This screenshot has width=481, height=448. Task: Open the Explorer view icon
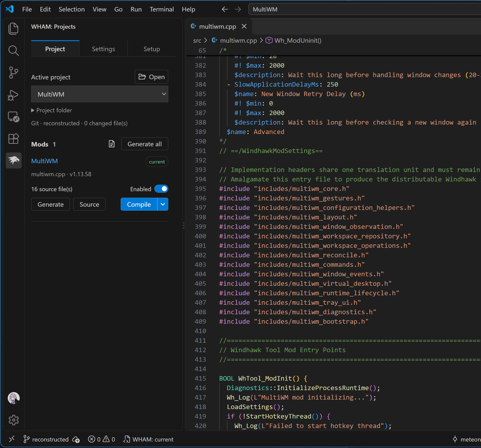[x=13, y=28]
